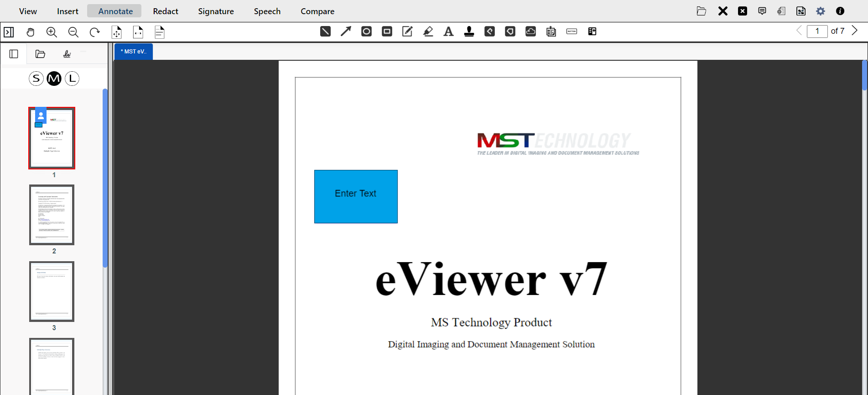
Task: Select the pencil edit note tool
Action: click(407, 32)
